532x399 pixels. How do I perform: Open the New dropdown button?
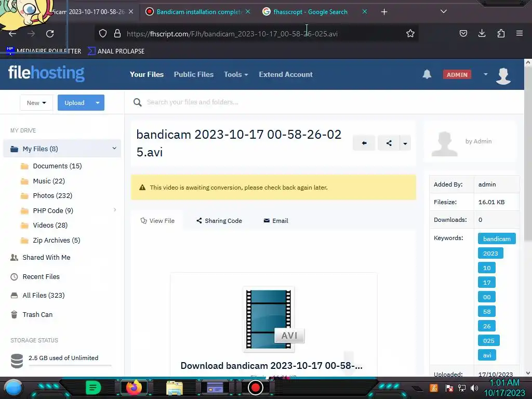point(36,103)
